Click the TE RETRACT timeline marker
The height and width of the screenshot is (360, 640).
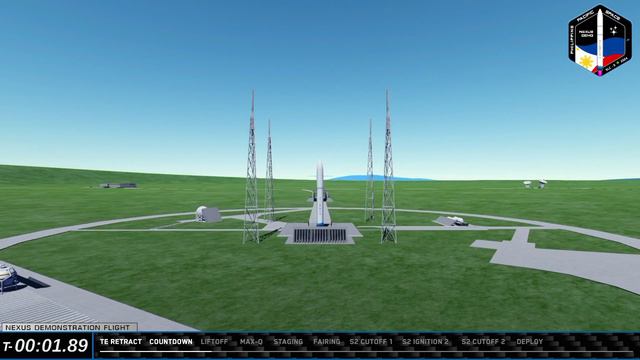[121, 342]
